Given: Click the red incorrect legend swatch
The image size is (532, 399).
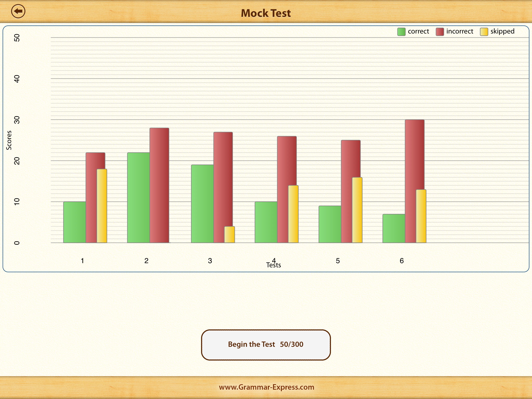Looking at the screenshot, I should click(x=440, y=32).
